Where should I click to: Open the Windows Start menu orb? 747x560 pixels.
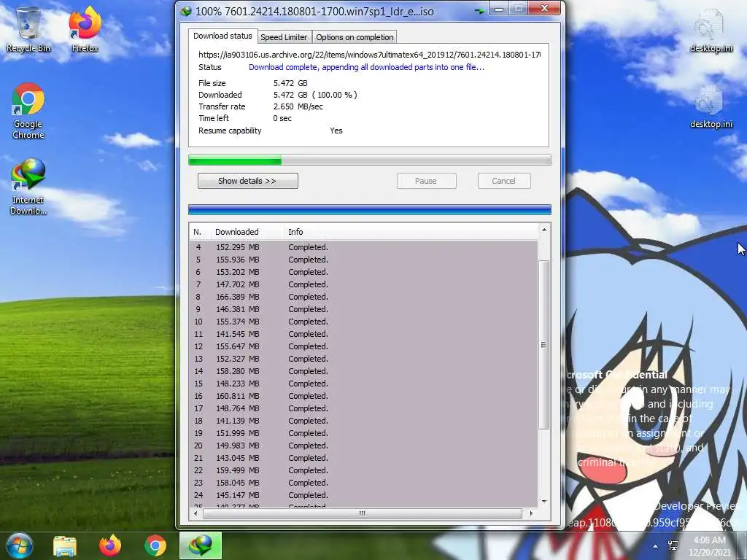(x=20, y=545)
